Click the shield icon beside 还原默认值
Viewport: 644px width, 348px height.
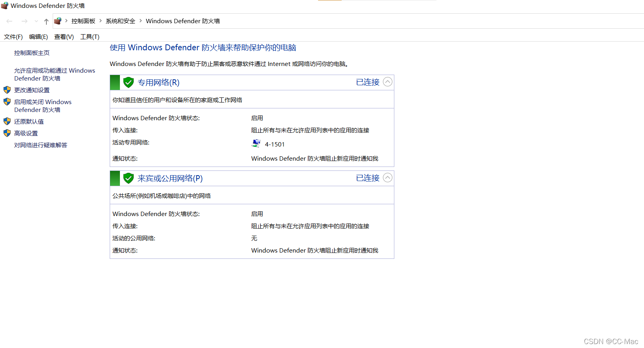point(7,121)
